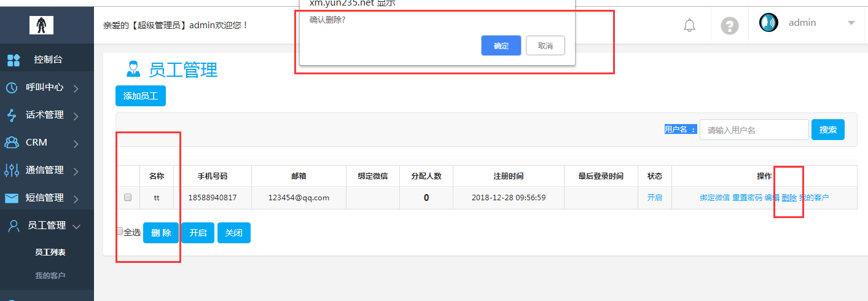The width and height of the screenshot is (868, 301).
Task: Click the CRM people icon
Action: [x=12, y=143]
